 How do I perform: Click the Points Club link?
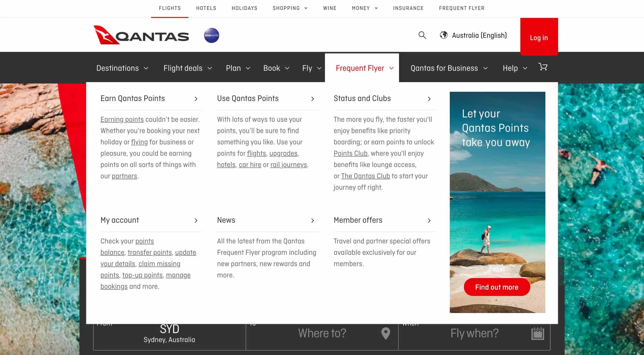point(350,153)
